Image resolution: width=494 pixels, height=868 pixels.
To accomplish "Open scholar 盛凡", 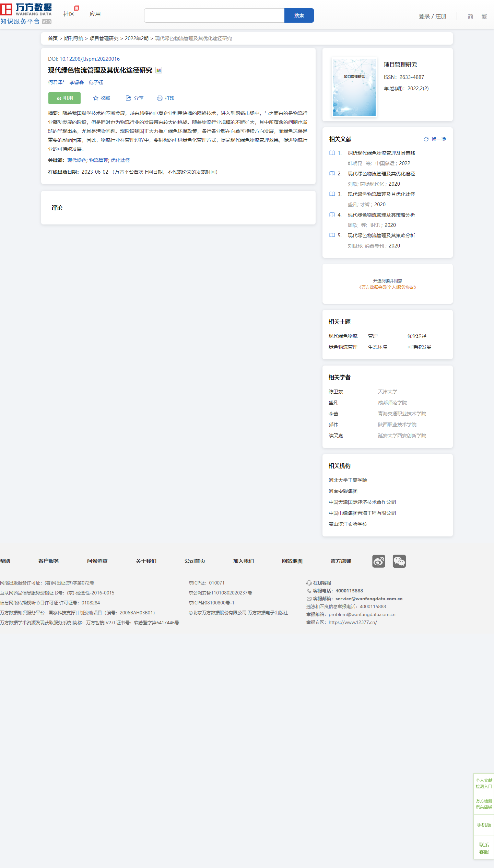I will (333, 403).
